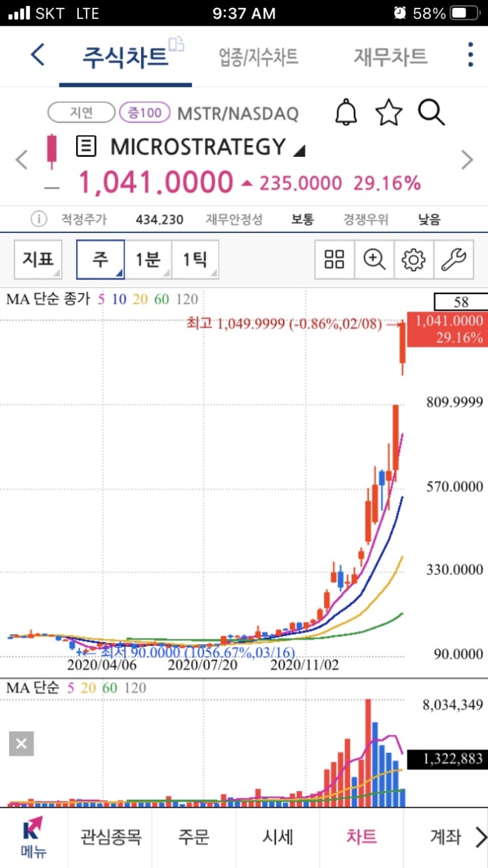The height and width of the screenshot is (868, 488).
Task: Tap the 2020/11/02 date label
Action: click(305, 665)
